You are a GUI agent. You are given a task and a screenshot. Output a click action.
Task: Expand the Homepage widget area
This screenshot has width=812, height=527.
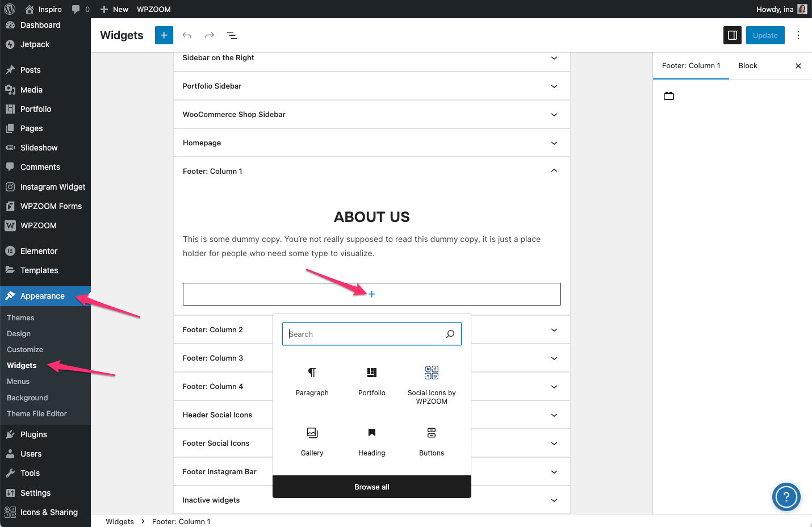coord(554,143)
